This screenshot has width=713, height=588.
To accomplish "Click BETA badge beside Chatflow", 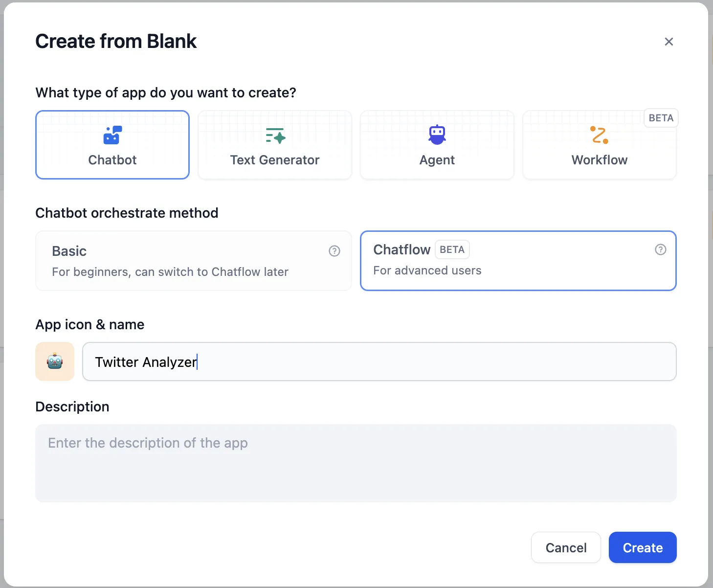I will tap(452, 249).
